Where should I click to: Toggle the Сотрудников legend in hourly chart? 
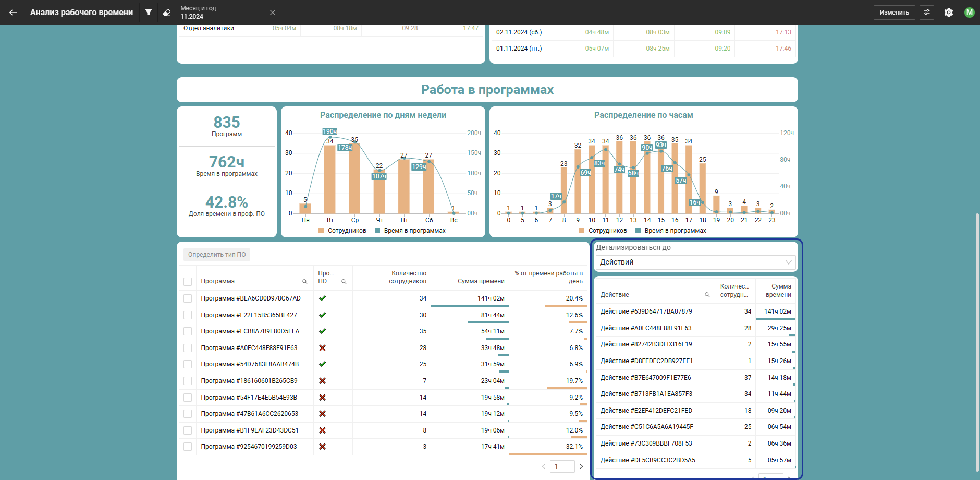pos(603,231)
